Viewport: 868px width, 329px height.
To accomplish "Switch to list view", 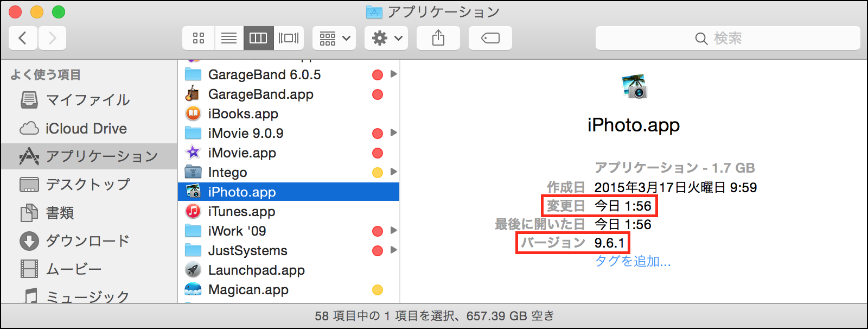I will click(229, 38).
